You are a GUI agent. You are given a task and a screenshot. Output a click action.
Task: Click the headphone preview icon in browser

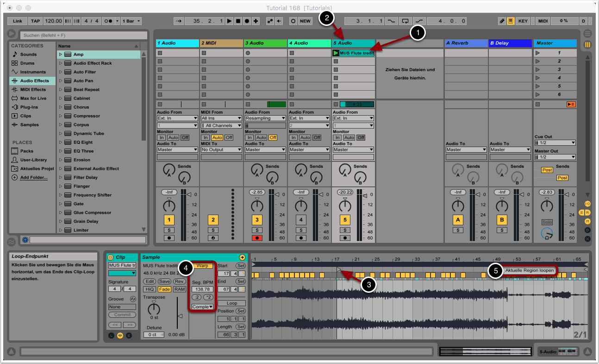click(x=25, y=240)
